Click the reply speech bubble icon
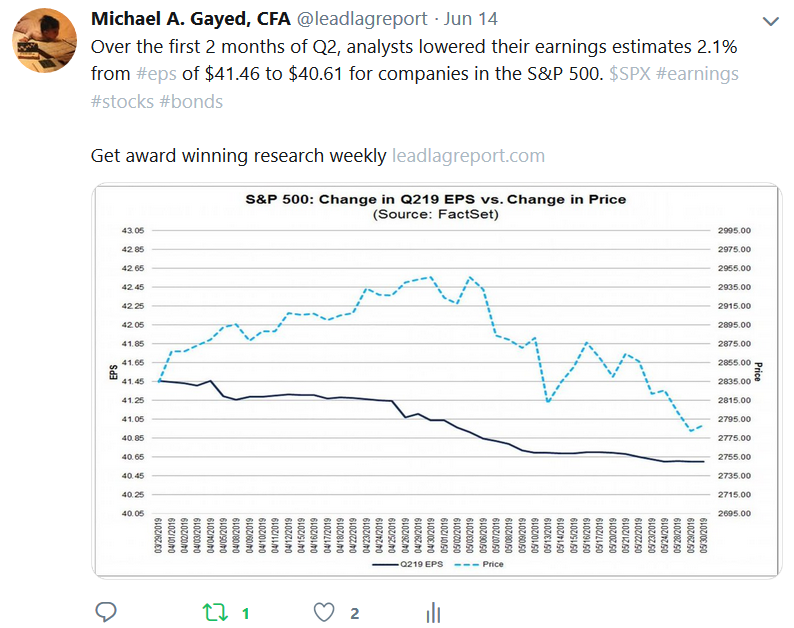The height and width of the screenshot is (628, 794). pyautogui.click(x=105, y=612)
